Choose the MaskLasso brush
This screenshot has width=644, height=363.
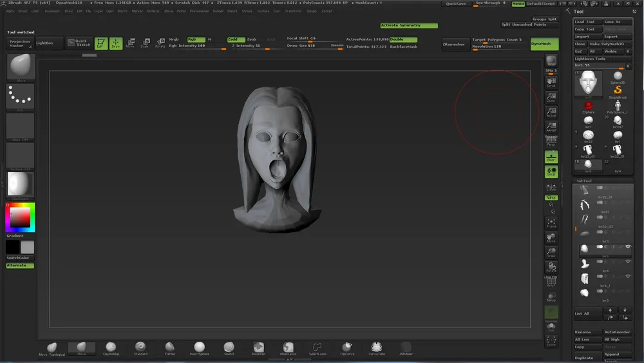click(x=287, y=348)
